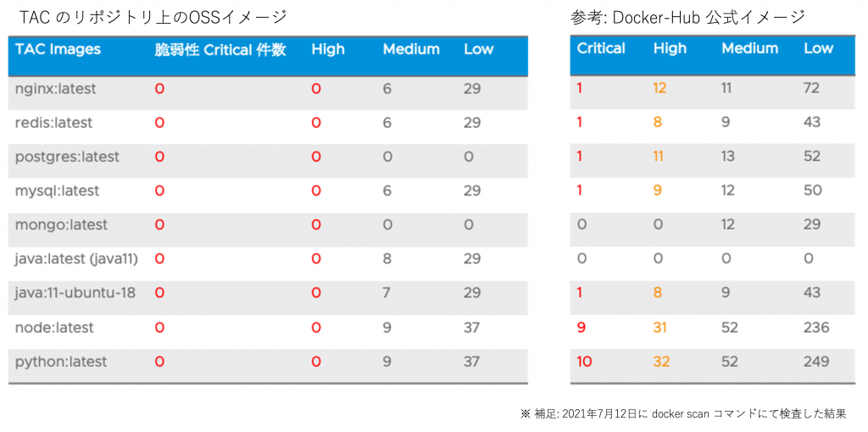
Task: Select the mysql:latest image name
Action: pos(57,191)
